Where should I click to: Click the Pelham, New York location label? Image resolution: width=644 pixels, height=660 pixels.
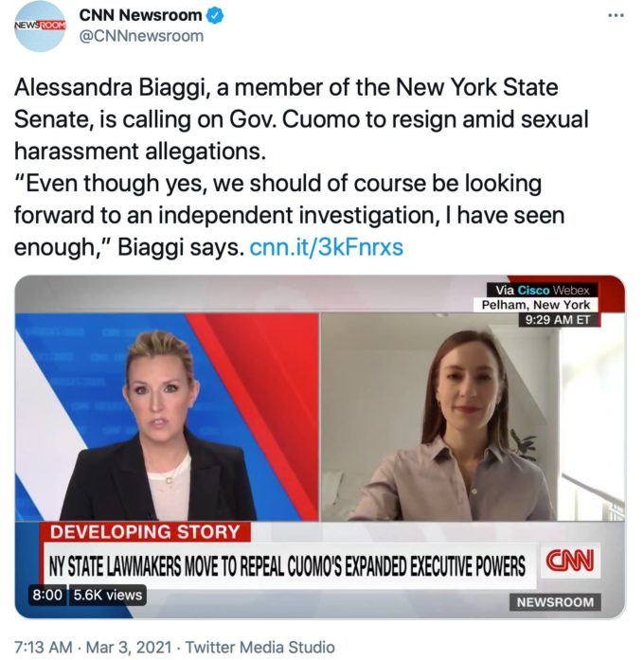[535, 304]
